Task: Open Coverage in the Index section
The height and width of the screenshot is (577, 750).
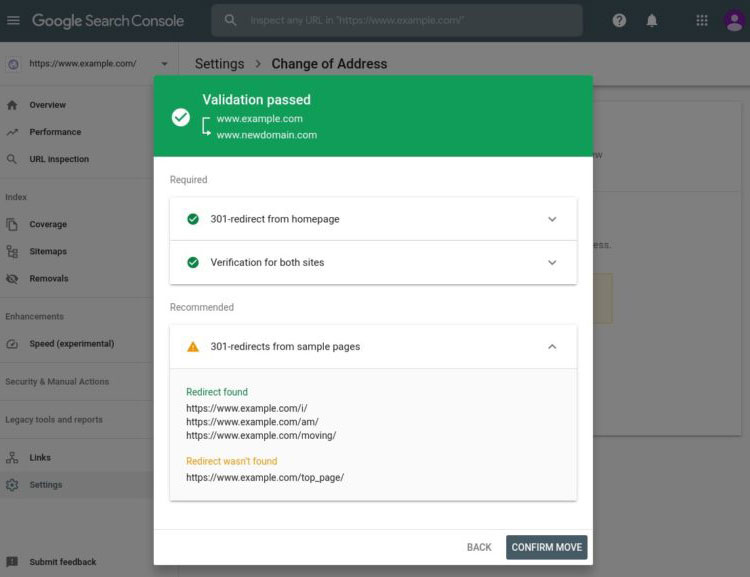Action: tap(48, 225)
